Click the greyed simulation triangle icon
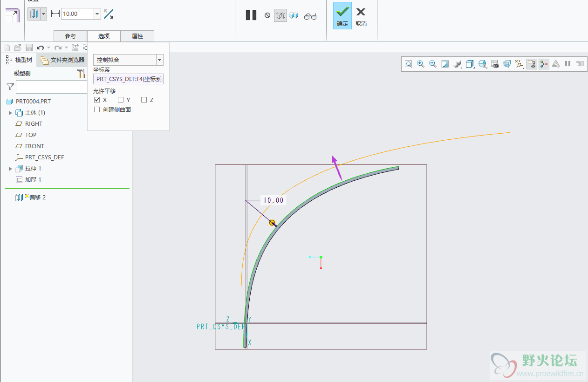588x382 pixels. pos(556,64)
